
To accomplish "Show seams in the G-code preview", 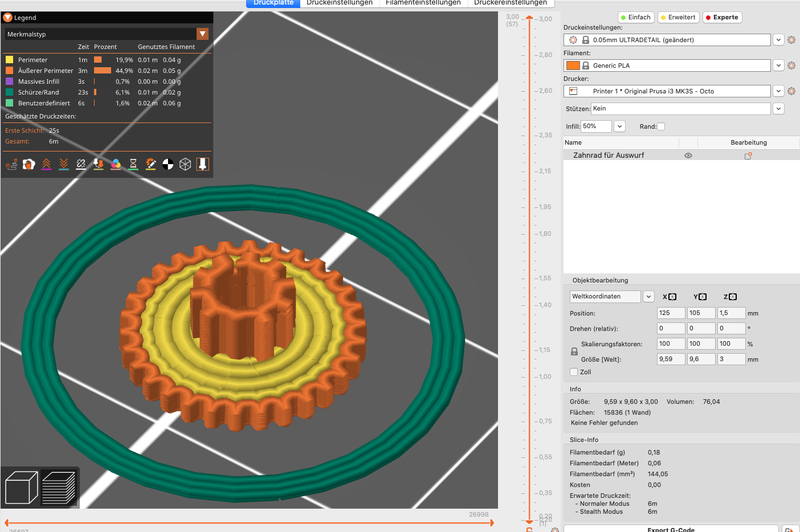I will (x=80, y=164).
